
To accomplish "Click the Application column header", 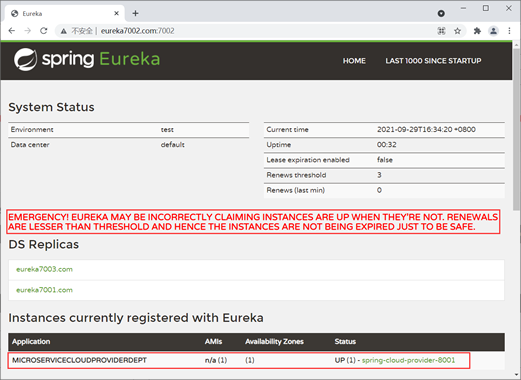I will tap(31, 341).
